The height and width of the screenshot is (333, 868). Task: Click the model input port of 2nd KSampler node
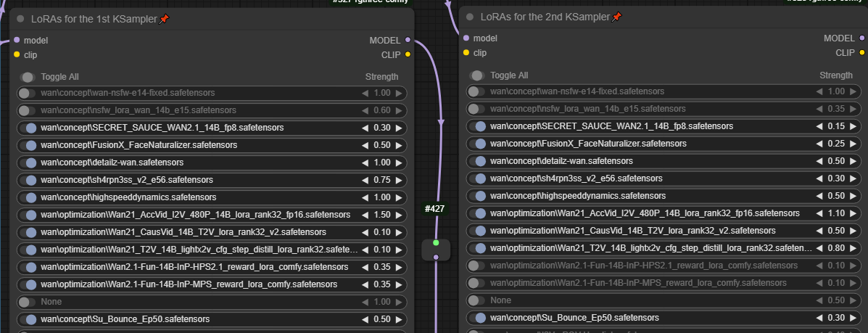pyautogui.click(x=466, y=38)
